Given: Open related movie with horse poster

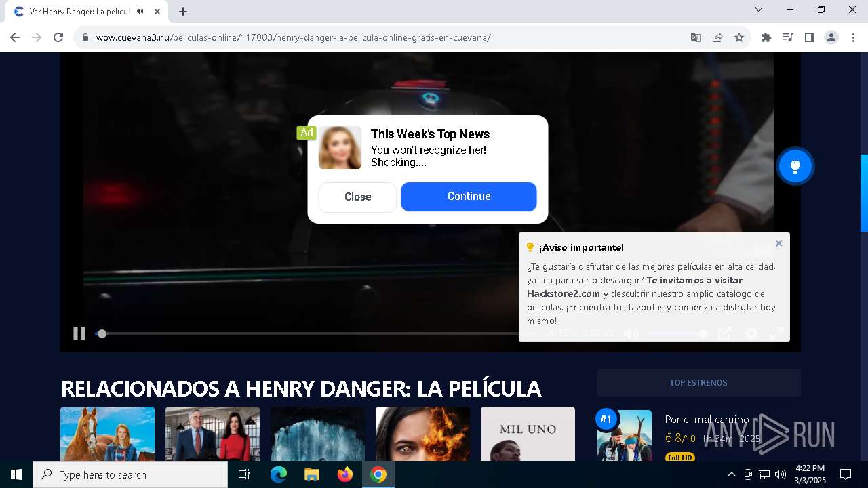Looking at the screenshot, I should point(107,434).
